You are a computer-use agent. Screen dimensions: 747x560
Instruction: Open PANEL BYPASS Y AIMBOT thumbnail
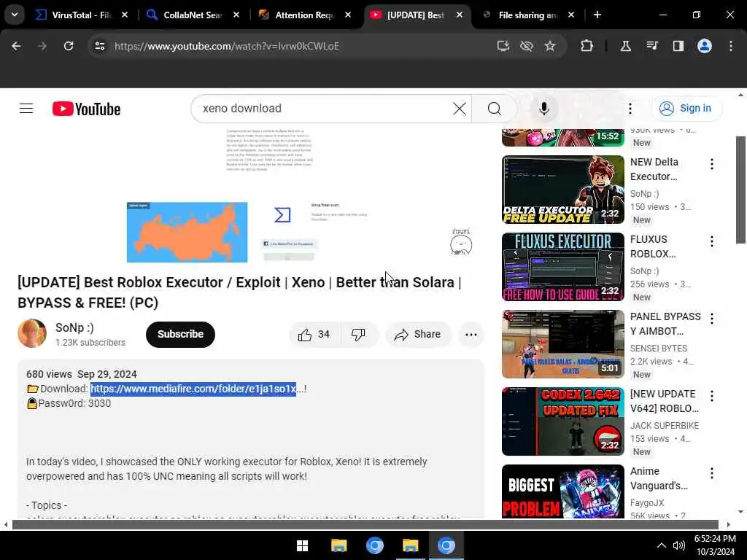[x=562, y=344]
